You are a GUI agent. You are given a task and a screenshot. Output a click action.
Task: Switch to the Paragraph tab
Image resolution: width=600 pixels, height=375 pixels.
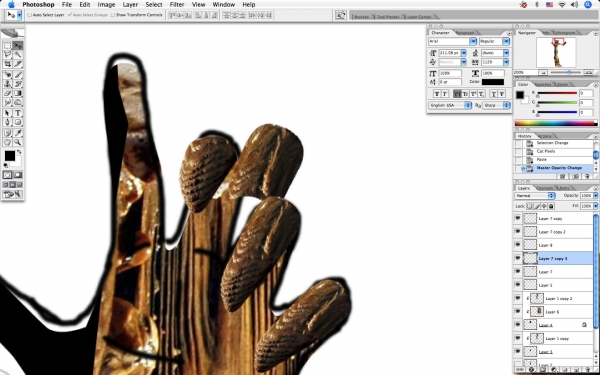coord(465,33)
